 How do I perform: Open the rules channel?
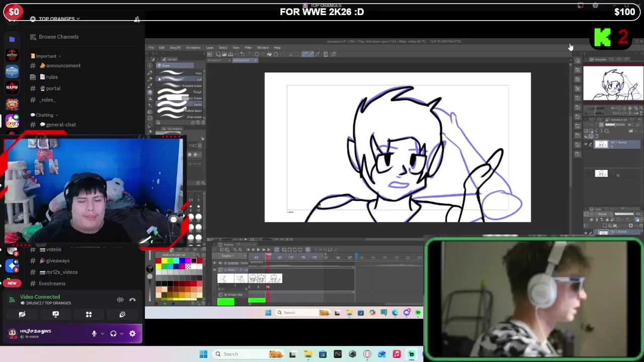tap(44, 77)
